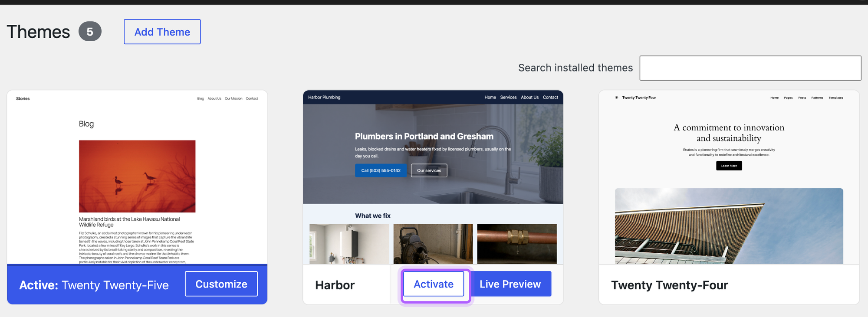868x317 pixels.
Task: Click the Harbor theme name label
Action: pyautogui.click(x=335, y=285)
